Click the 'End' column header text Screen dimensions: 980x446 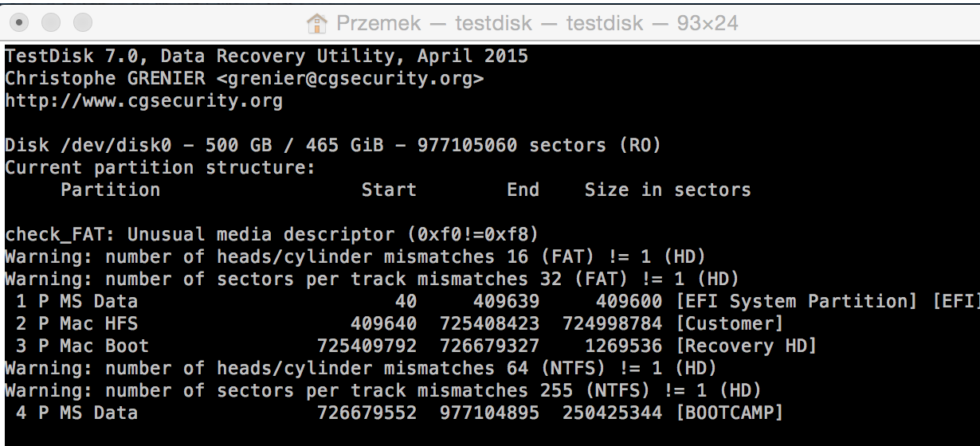(523, 190)
